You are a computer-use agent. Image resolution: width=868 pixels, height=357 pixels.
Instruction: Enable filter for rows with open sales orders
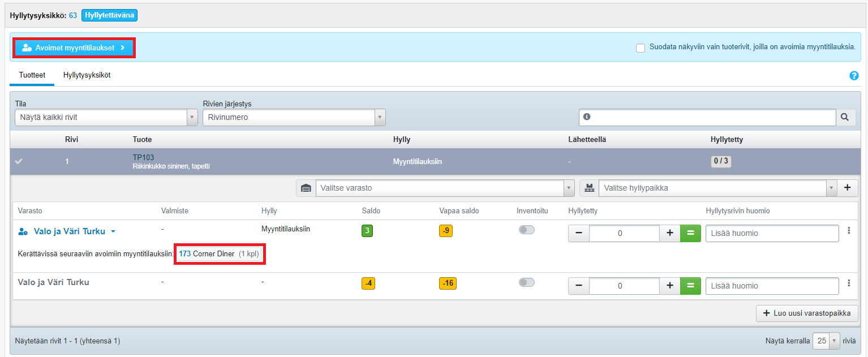tap(641, 48)
